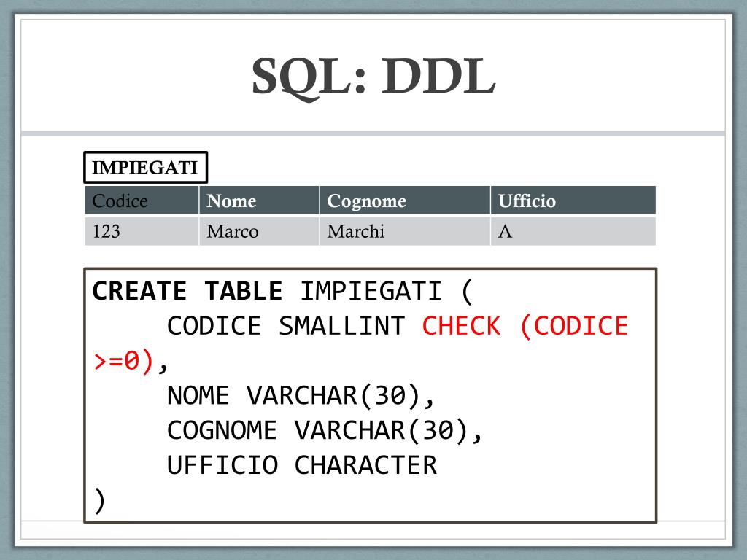Select the cell containing Marco
747x560 pixels.
(x=259, y=231)
